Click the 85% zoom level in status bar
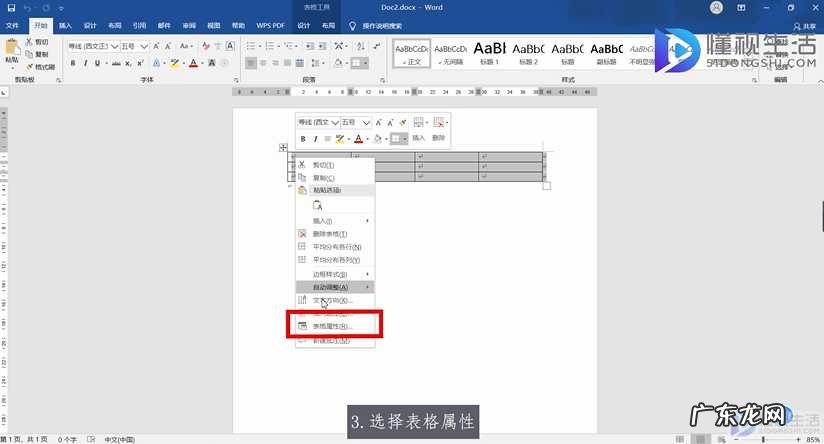 [812, 439]
